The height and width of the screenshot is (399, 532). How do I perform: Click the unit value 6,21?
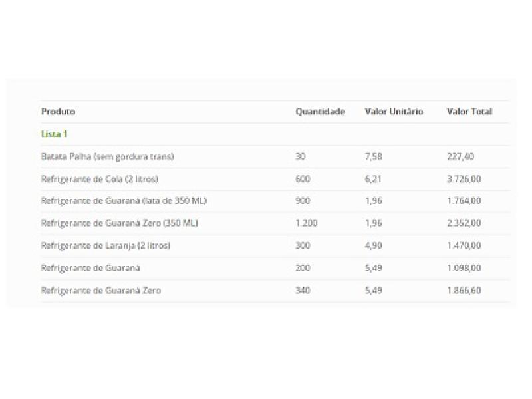374,179
